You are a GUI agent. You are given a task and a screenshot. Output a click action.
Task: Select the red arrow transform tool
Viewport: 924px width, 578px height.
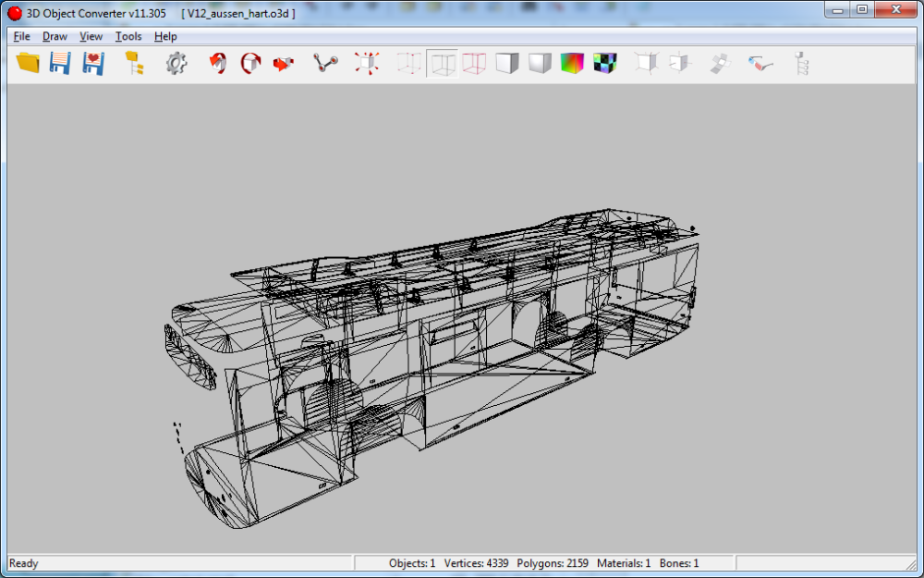point(283,63)
